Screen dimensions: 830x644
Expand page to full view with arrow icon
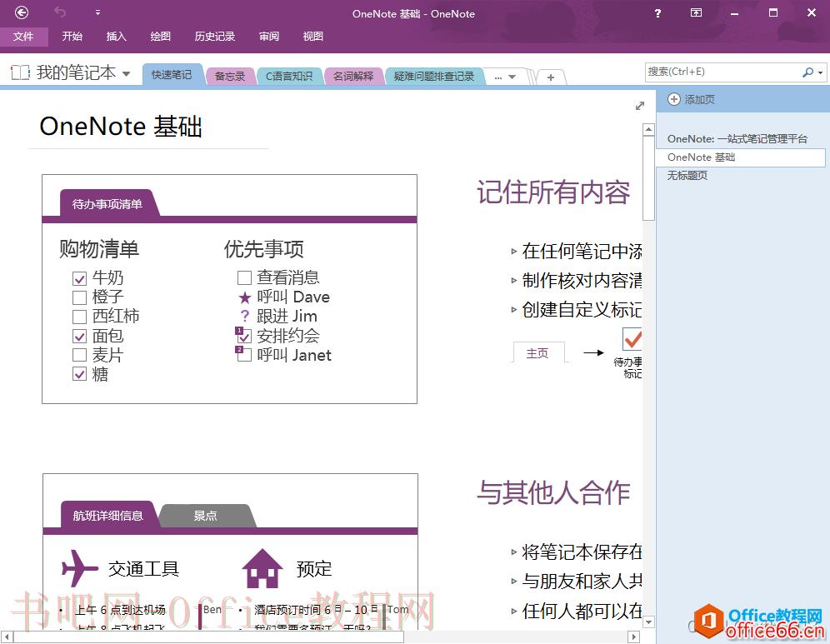(640, 106)
